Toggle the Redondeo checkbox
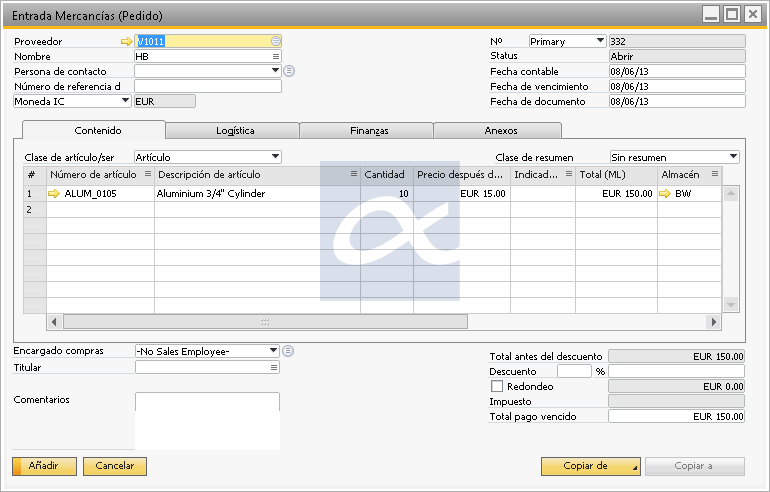Image resolution: width=770 pixels, height=492 pixels. pos(497,386)
